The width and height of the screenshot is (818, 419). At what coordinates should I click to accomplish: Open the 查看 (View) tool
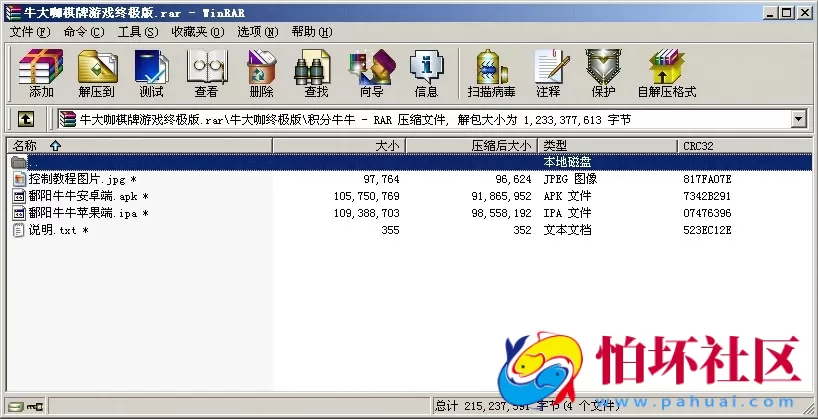point(207,73)
